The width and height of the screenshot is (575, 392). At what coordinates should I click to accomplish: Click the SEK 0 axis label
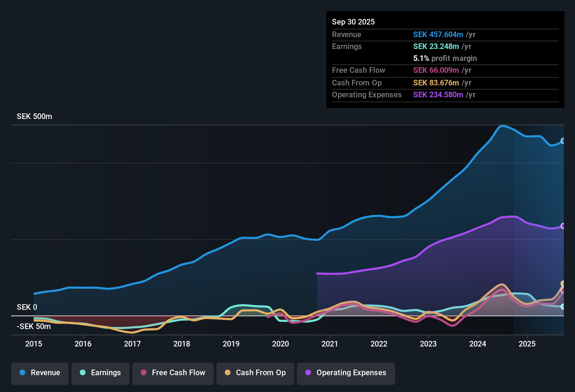(x=27, y=307)
